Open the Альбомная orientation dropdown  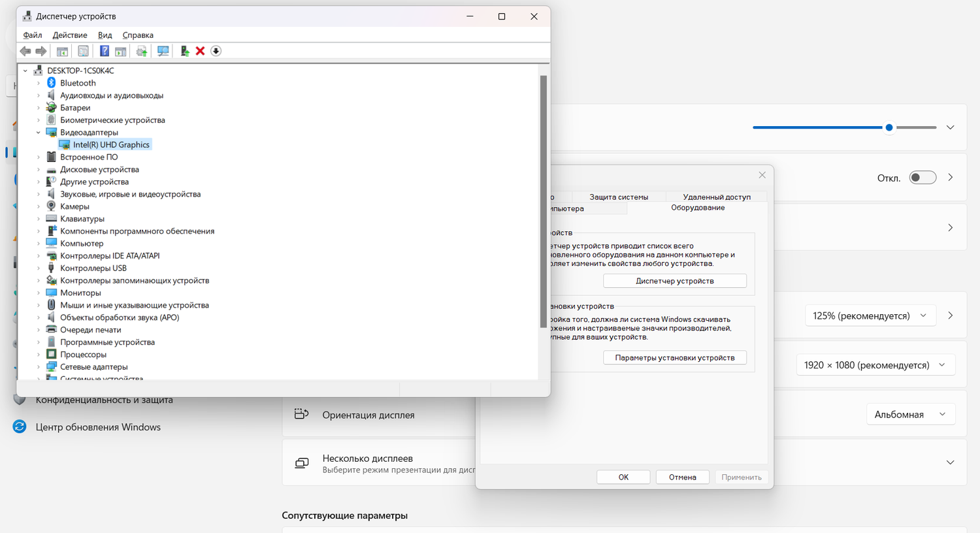(911, 414)
